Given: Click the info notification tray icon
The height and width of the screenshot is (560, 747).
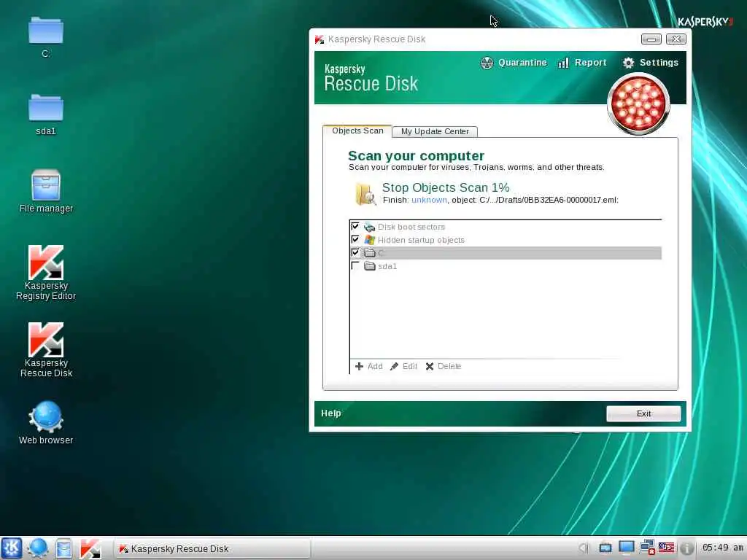Looking at the screenshot, I should click(x=686, y=548).
